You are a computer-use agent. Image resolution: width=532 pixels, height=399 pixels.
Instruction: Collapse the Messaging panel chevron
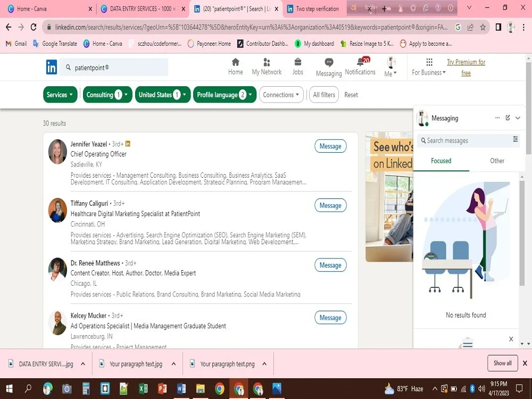[x=518, y=118]
